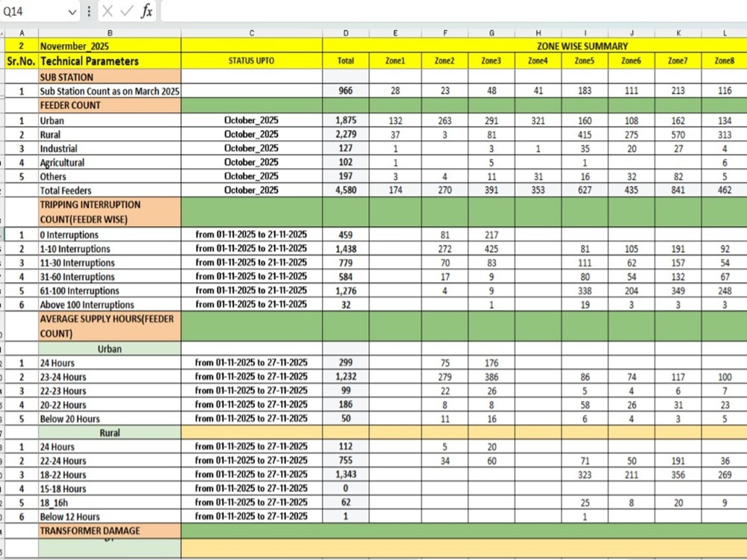747x560 pixels.
Task: Click into the formula bar input
Action: click(x=453, y=11)
